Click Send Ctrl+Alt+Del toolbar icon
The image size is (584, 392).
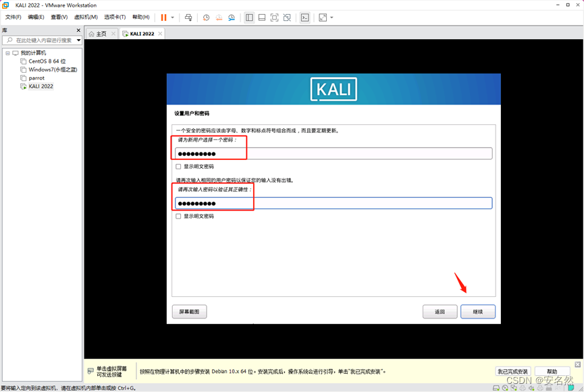[188, 18]
